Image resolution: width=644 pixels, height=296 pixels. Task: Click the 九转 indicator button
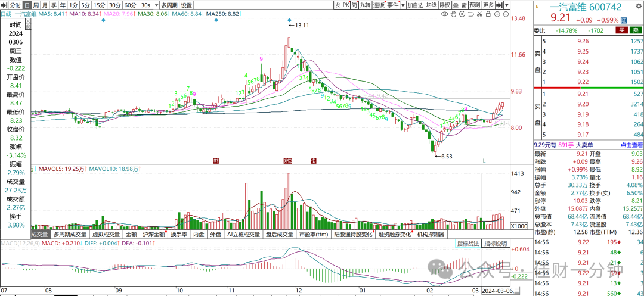365,5
